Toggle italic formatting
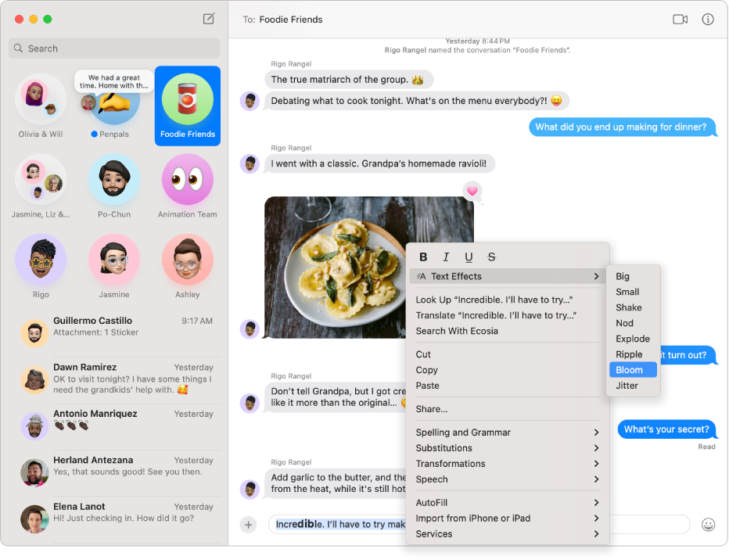 446,257
